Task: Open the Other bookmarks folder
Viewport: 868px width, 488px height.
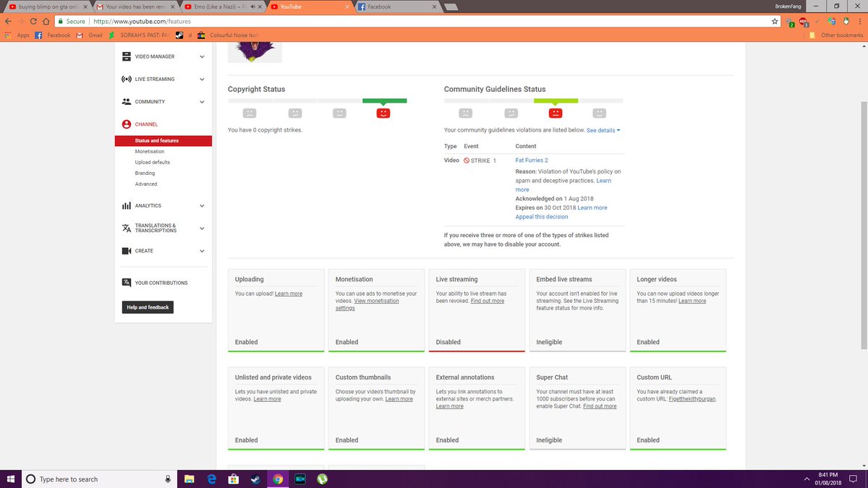Action: [x=837, y=35]
